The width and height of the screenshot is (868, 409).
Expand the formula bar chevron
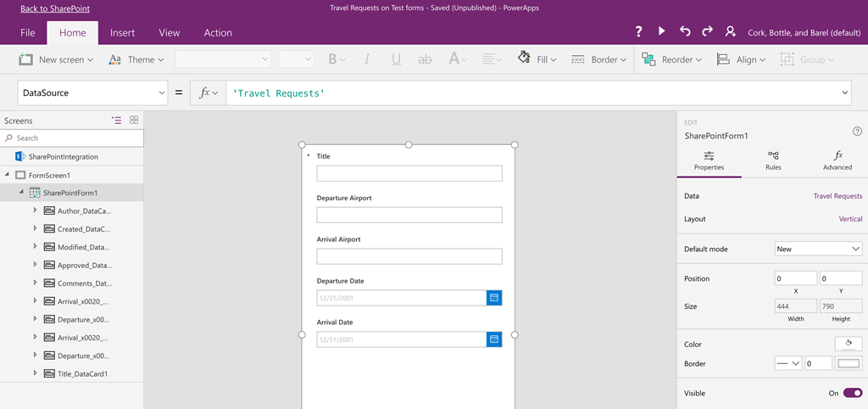[x=845, y=93]
